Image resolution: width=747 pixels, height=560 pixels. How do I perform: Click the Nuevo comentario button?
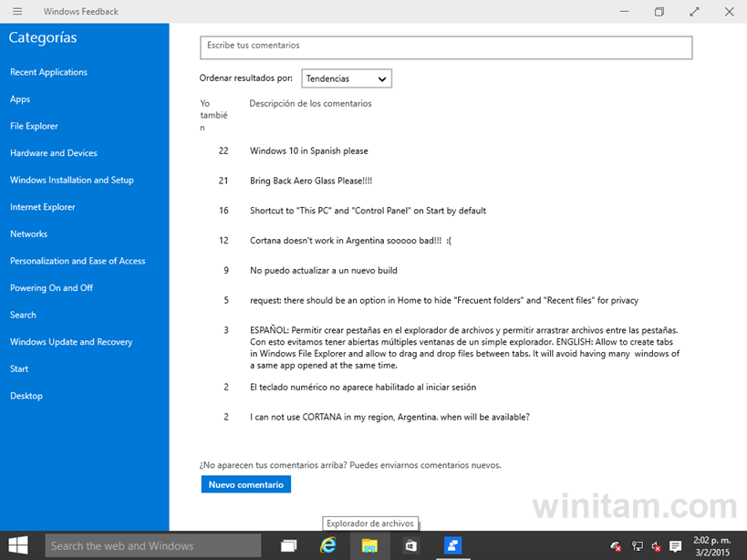(x=245, y=484)
